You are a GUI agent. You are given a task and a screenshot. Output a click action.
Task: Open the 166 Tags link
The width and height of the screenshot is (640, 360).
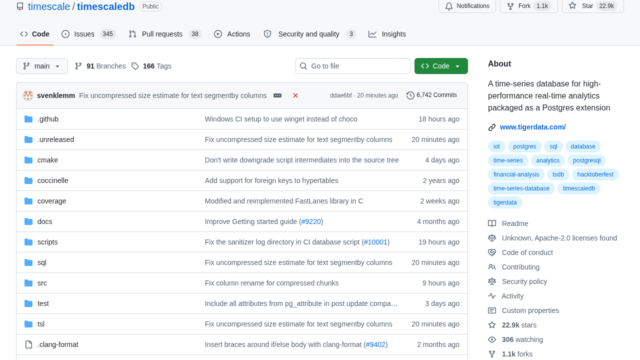[151, 66]
